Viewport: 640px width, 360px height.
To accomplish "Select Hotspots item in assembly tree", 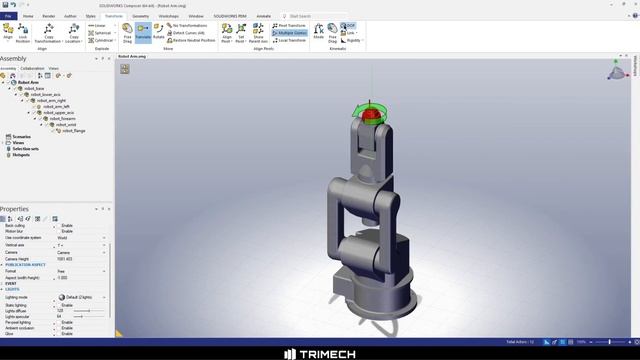I will 21,155.
